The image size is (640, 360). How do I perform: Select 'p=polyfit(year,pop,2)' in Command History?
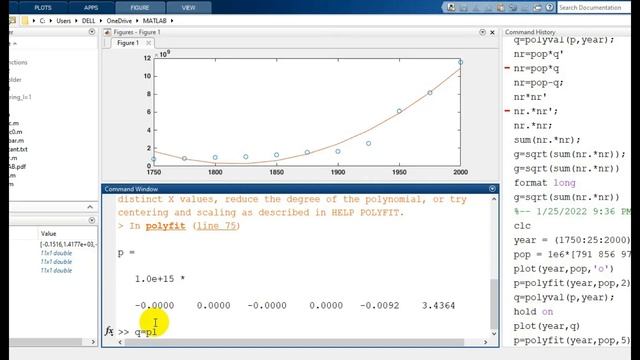(x=572, y=283)
